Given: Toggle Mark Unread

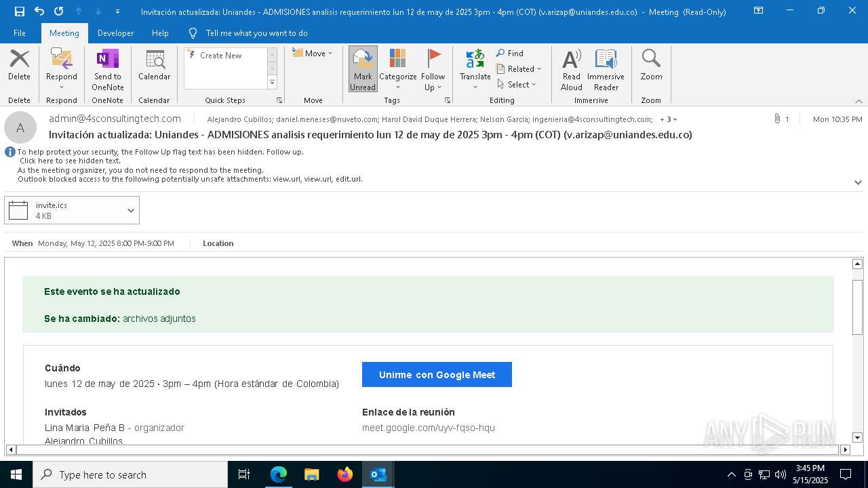Looking at the screenshot, I should (x=363, y=69).
